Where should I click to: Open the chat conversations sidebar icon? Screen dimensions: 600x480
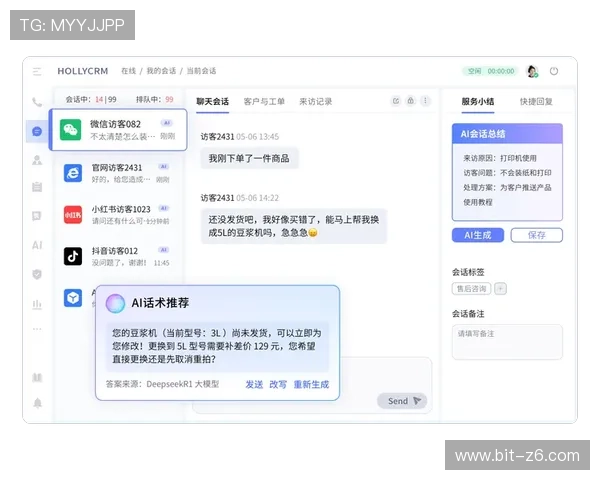click(37, 132)
